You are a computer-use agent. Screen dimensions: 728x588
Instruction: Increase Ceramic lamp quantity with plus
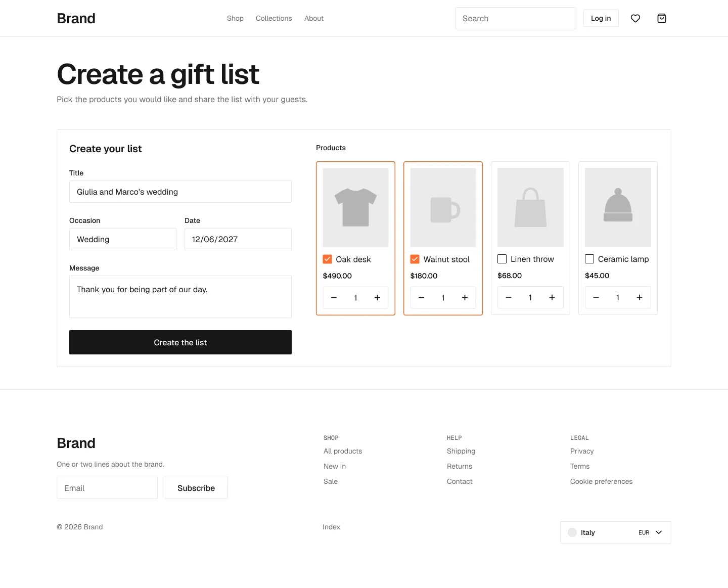click(640, 297)
